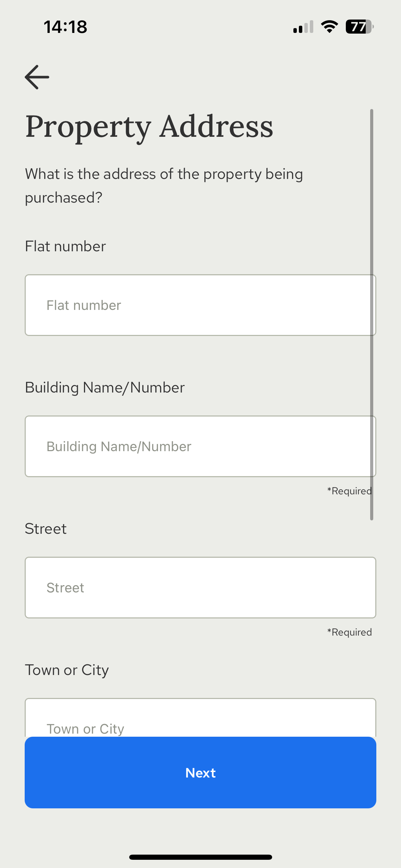Click the Next button
Image resolution: width=401 pixels, height=868 pixels.
(200, 772)
